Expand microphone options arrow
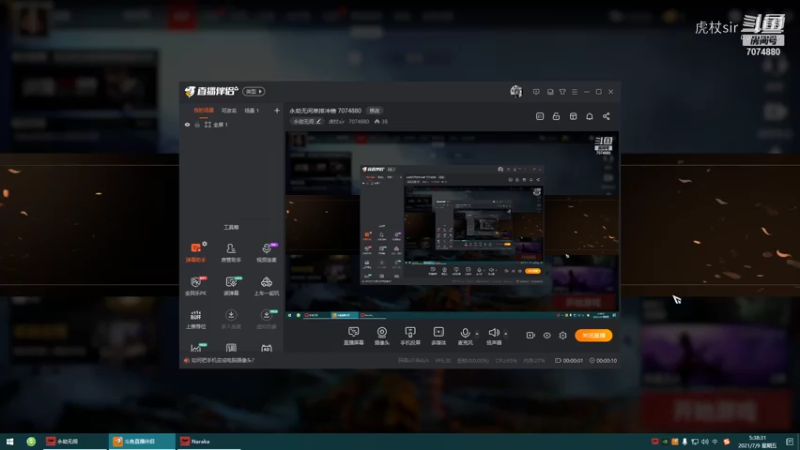This screenshot has height=450, width=800. [x=477, y=334]
